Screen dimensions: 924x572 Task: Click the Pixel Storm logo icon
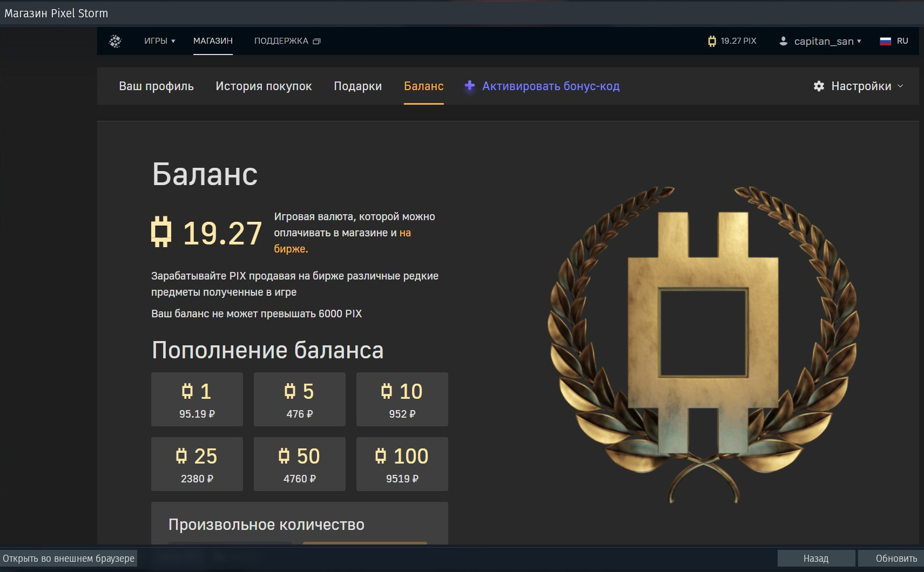[115, 41]
